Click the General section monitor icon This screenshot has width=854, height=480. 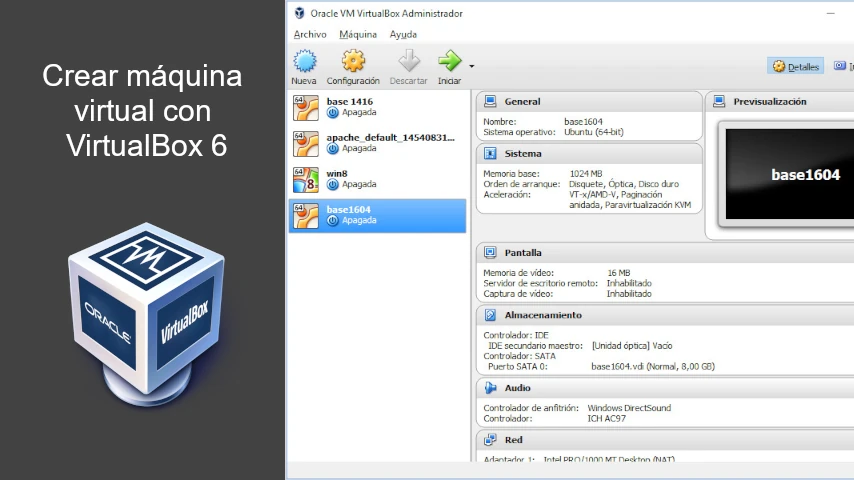coord(490,101)
